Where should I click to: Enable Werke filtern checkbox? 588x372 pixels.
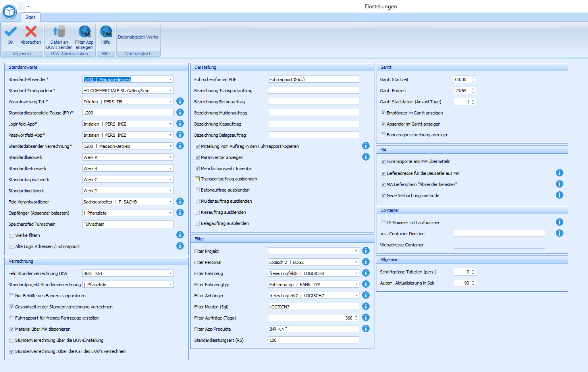[12, 235]
